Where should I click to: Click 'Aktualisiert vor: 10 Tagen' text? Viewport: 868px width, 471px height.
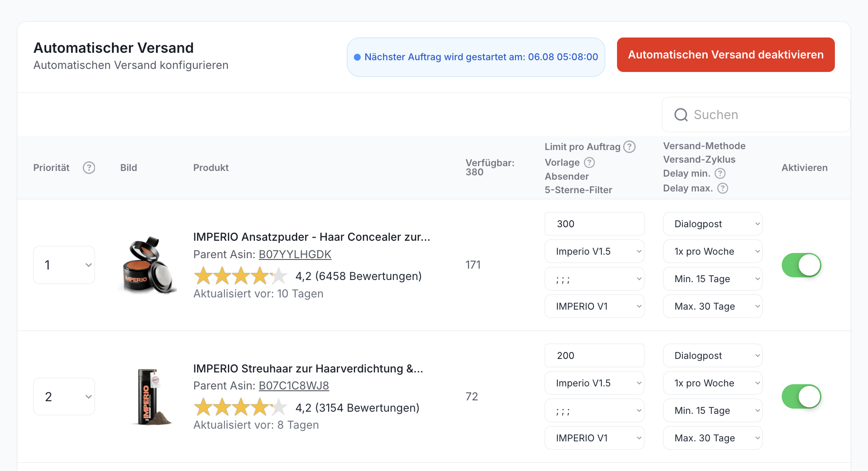coord(258,294)
